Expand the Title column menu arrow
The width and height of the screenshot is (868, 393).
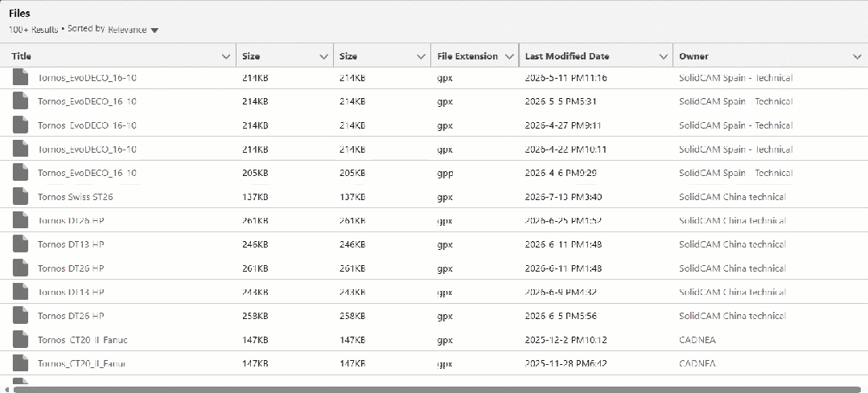[226, 56]
